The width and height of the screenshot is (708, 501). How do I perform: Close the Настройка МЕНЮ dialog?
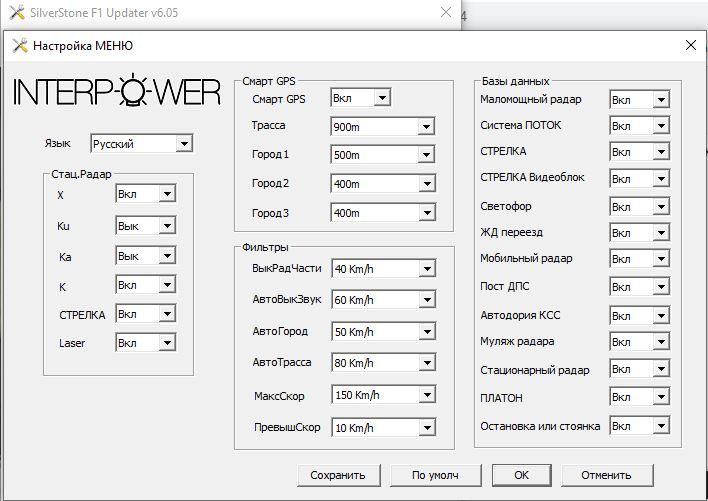click(x=690, y=45)
